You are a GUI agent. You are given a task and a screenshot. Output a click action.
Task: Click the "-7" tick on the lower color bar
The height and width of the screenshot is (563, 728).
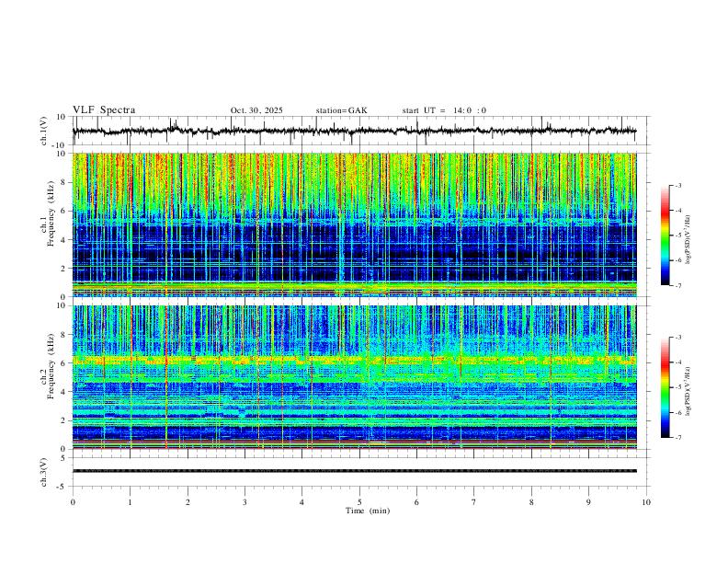coord(677,438)
